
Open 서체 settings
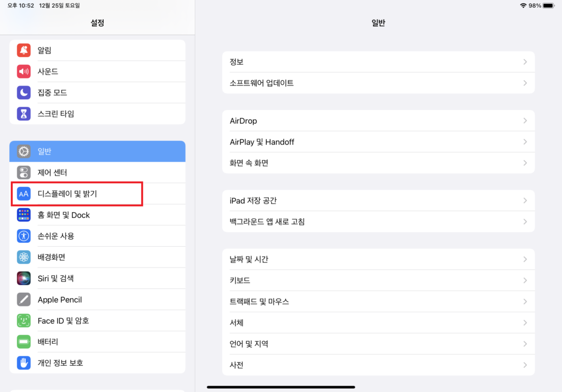tap(379, 322)
